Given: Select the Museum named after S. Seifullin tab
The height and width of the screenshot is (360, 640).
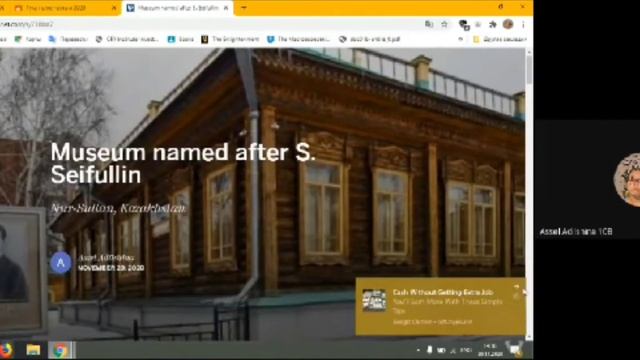Looking at the screenshot, I should (178, 8).
